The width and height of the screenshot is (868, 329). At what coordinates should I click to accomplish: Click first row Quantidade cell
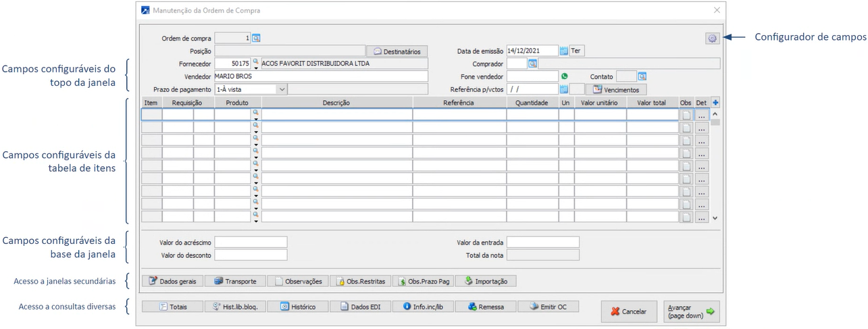pyautogui.click(x=532, y=115)
